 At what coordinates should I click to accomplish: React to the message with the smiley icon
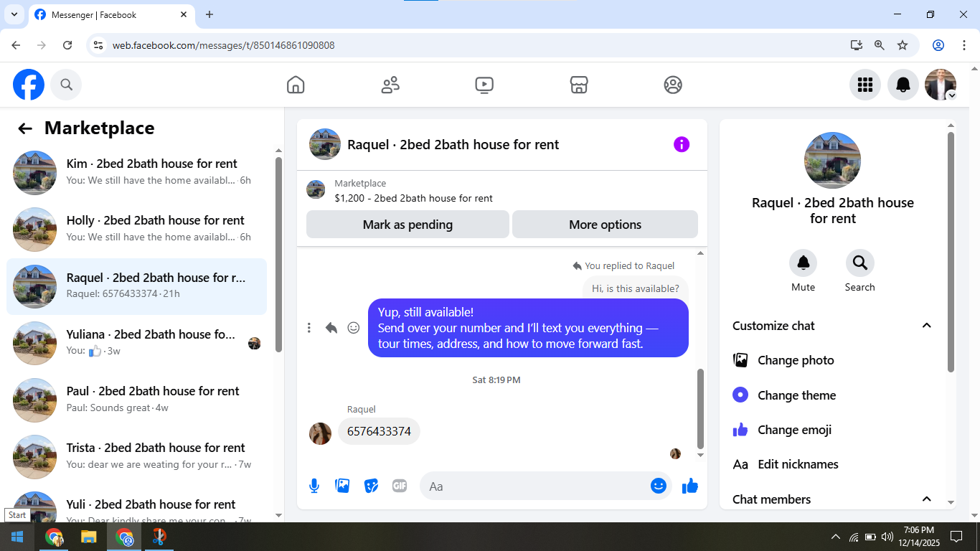click(x=354, y=328)
